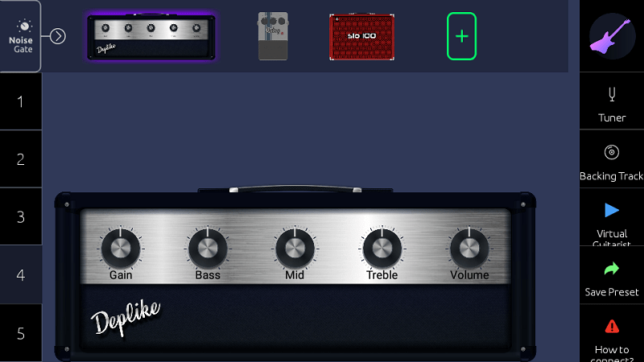Select the Delay pedal in the chain
Image resolution: width=644 pixels, height=362 pixels.
click(x=273, y=36)
